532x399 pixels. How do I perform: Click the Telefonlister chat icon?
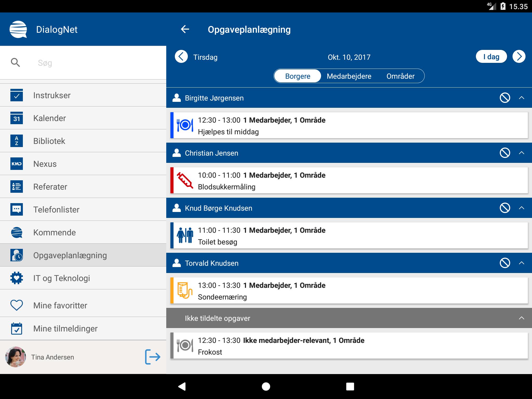coord(17,209)
